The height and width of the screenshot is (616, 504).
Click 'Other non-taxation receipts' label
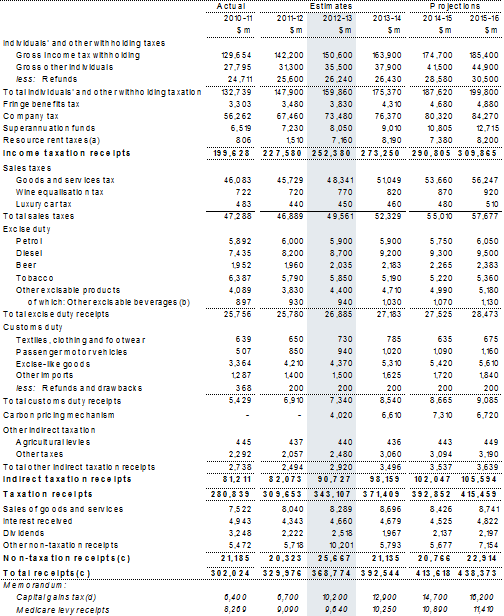[x=60, y=545]
